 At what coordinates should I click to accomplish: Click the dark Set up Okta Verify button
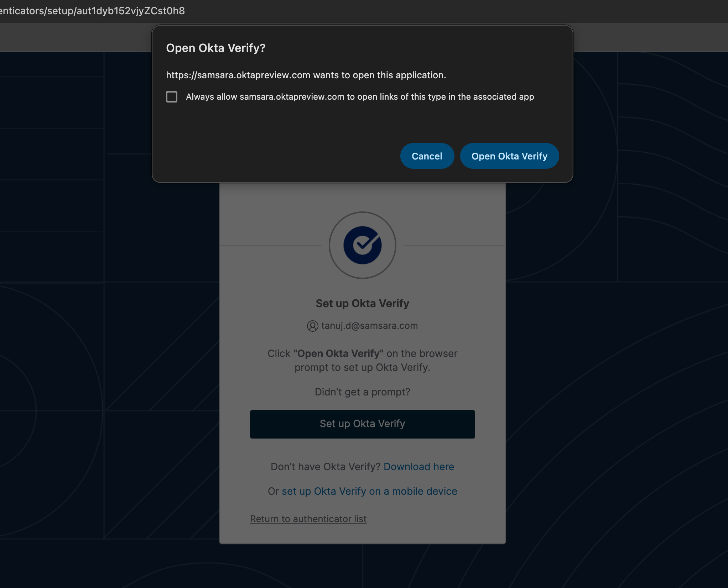[x=362, y=424]
